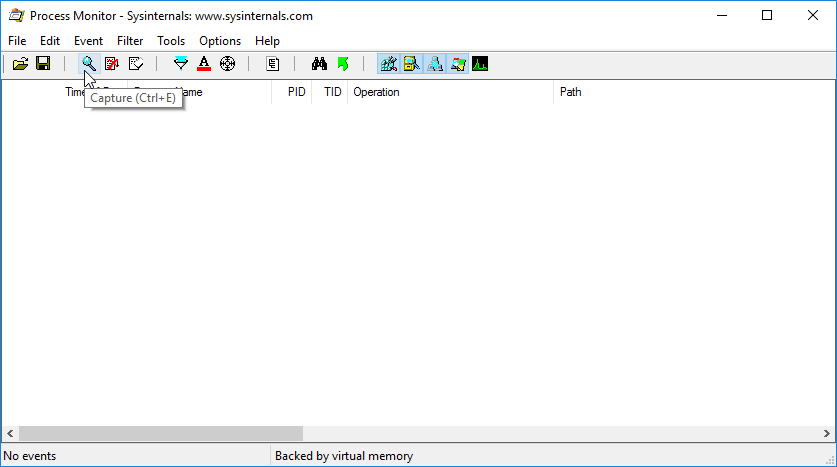Show the Process Tree icon

click(273, 64)
